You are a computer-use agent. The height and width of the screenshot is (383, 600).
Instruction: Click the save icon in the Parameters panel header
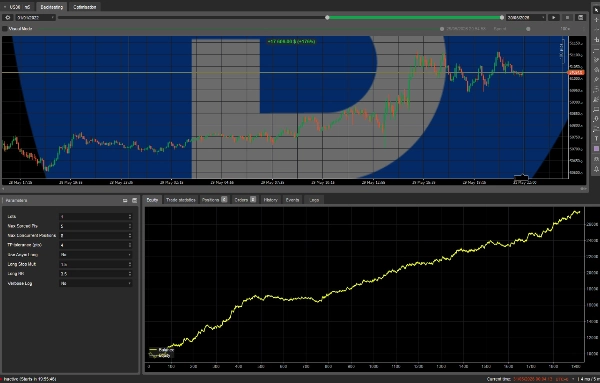point(134,200)
